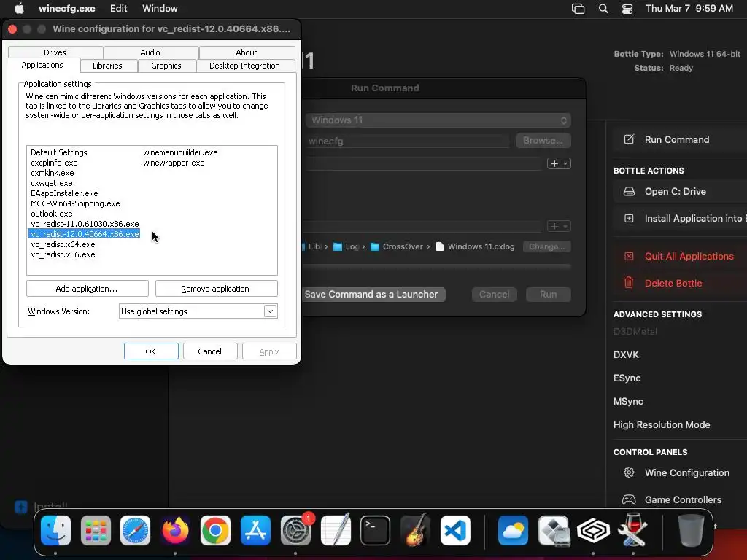The height and width of the screenshot is (560, 747).
Task: Open Spotlight search in the menu bar
Action: (x=603, y=9)
